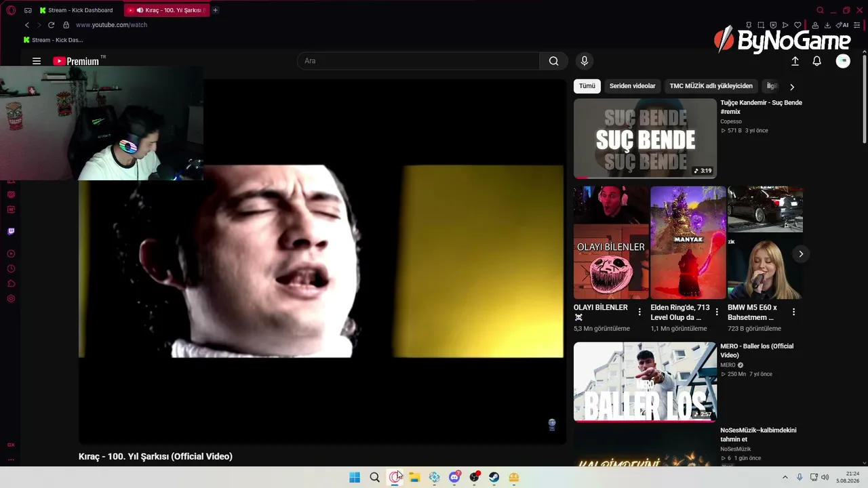Open options for Elden Ring short

pos(717,312)
